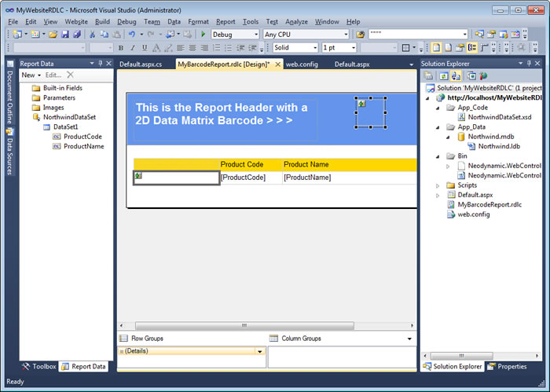The width and height of the screenshot is (550, 392).
Task: Expand the Default.aspx node
Action: point(438,196)
